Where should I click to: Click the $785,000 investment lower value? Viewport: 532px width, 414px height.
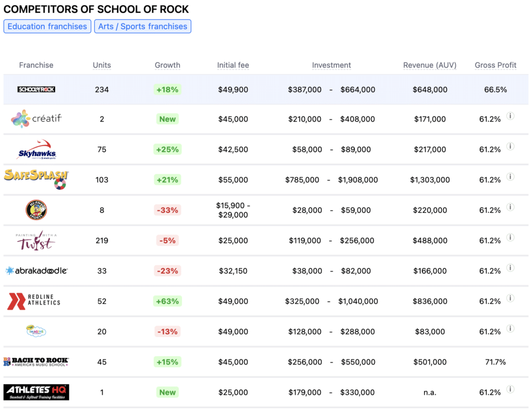click(x=302, y=179)
